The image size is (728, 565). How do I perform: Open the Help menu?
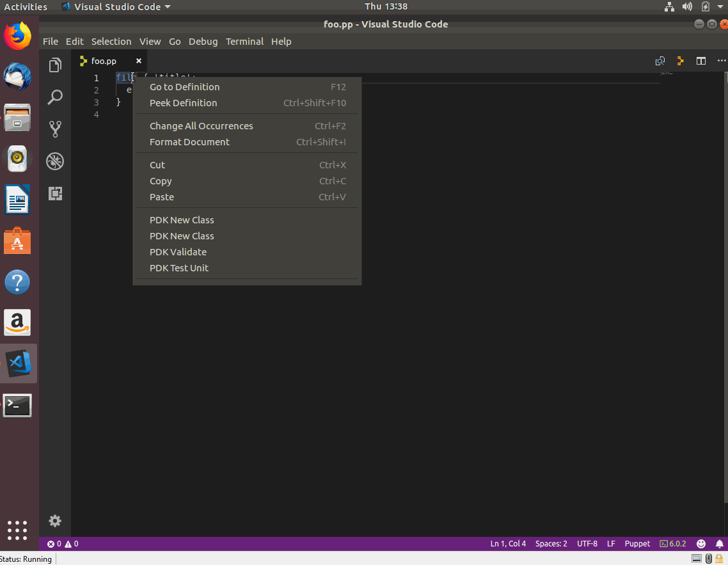(281, 42)
